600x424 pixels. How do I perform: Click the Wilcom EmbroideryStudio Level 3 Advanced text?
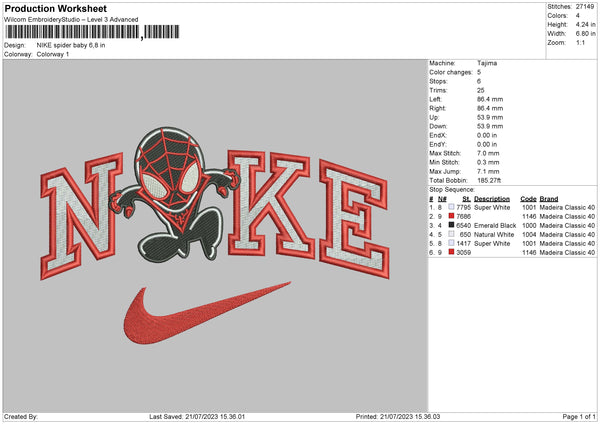pos(71,20)
